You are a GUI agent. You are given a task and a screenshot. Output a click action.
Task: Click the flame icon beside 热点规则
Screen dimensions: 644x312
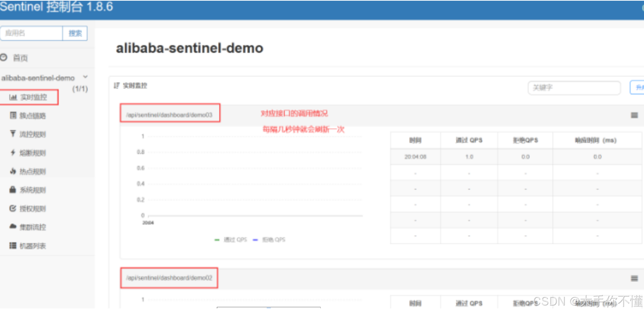pos(13,171)
